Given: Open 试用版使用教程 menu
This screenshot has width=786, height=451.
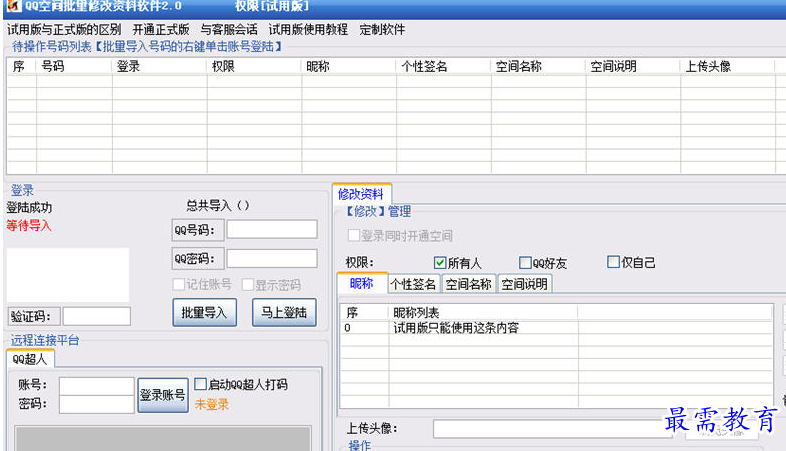Looking at the screenshot, I should coord(308,30).
